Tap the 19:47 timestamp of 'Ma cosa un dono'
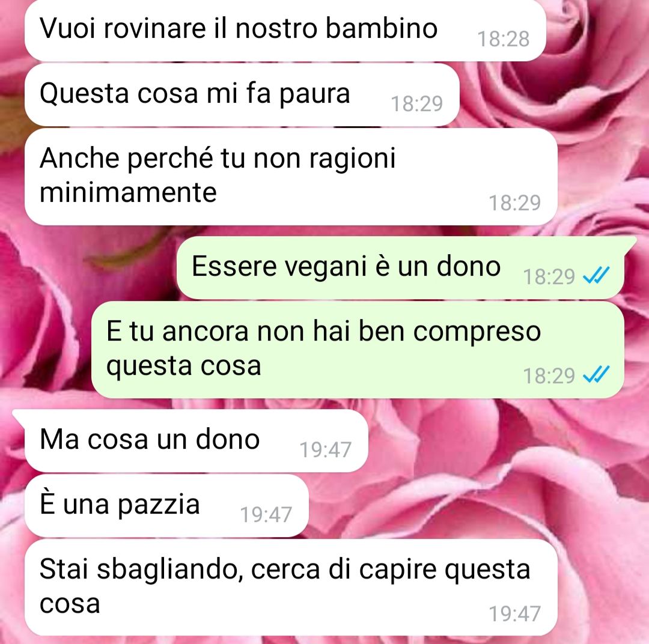Screen dimensions: 649x644 325,450
